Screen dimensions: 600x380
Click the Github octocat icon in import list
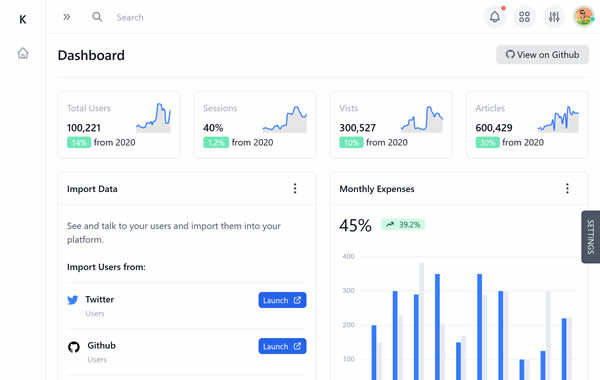74,347
